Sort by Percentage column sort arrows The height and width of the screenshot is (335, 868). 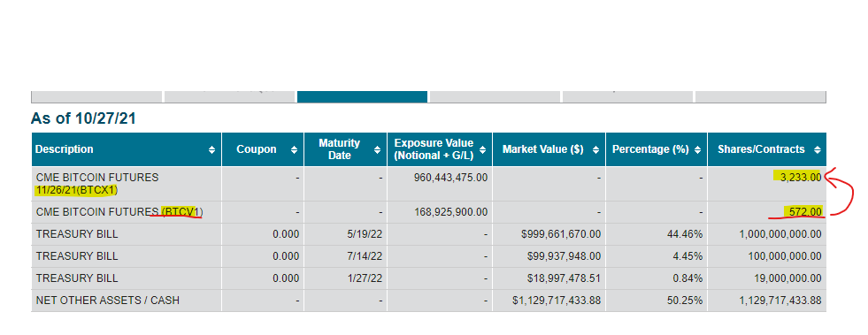click(x=697, y=149)
